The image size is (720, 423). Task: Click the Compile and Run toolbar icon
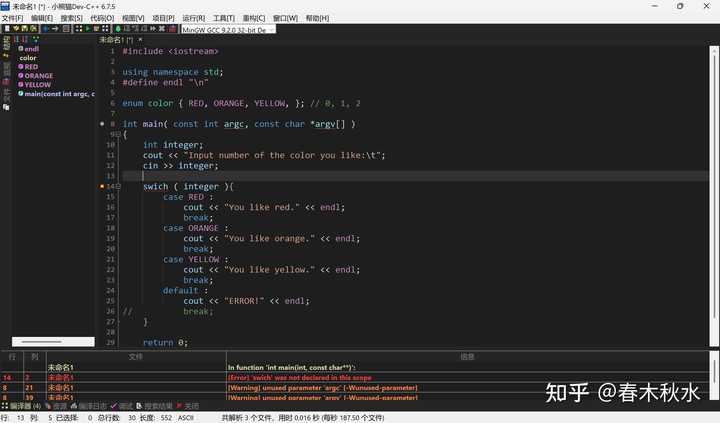coord(96,28)
